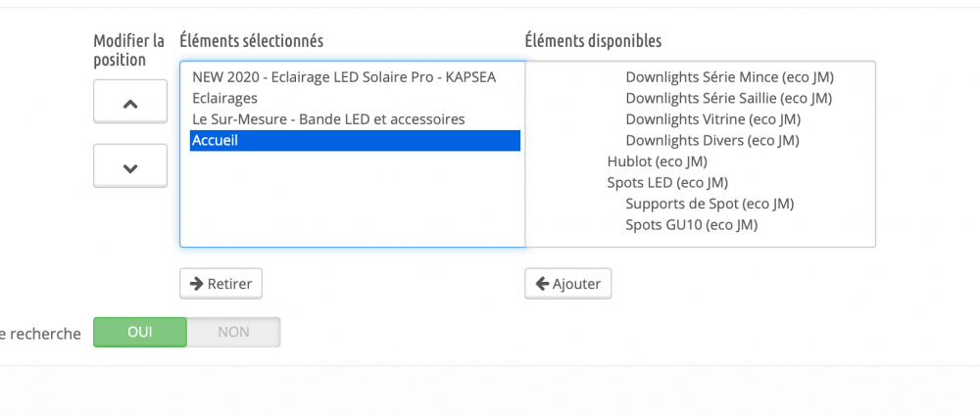Viewport: 980px width, 416px height.
Task: Select Spots LED (eco JM) category
Action: pyautogui.click(x=667, y=183)
